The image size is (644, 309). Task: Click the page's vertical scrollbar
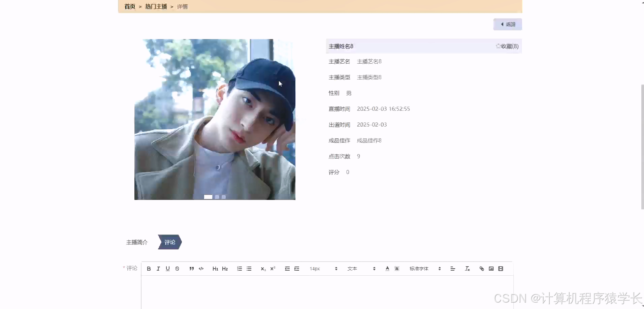click(x=642, y=147)
